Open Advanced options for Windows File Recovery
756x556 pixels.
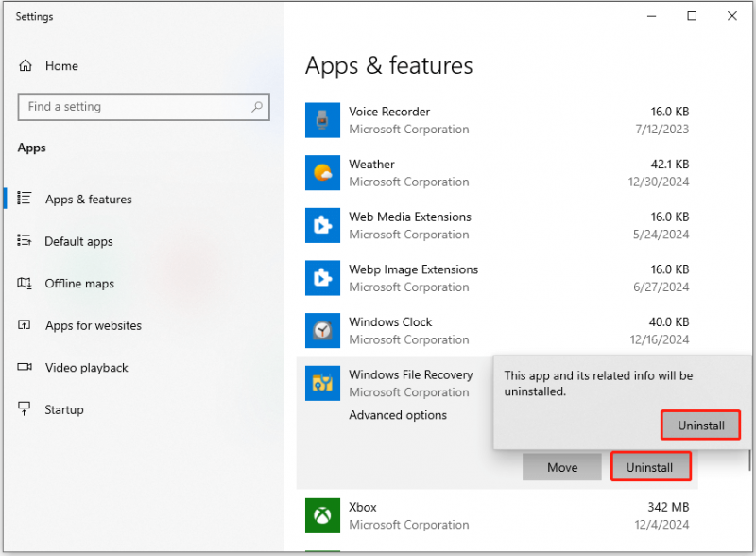click(398, 415)
